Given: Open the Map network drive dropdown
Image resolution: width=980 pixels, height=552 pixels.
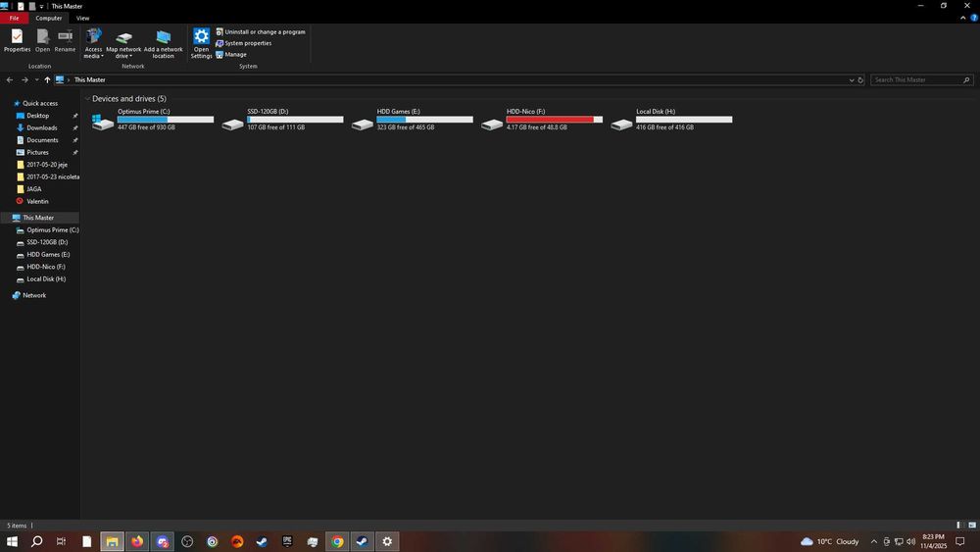Looking at the screenshot, I should [123, 44].
